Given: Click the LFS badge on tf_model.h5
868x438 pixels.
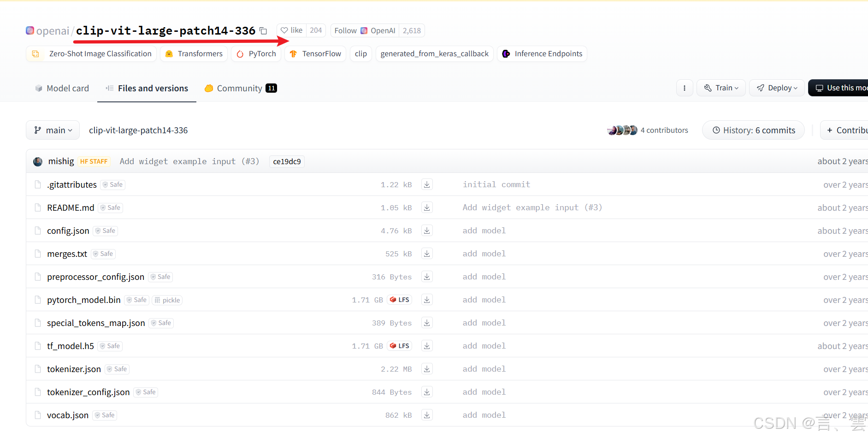Looking at the screenshot, I should tap(399, 346).
